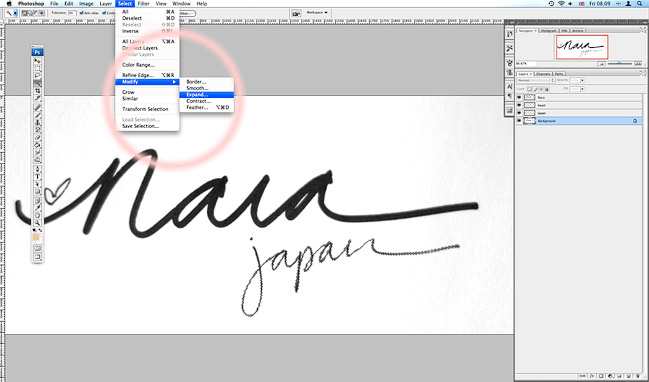This screenshot has height=382, width=649.
Task: Select the Magic Wand tool
Action: (37, 83)
